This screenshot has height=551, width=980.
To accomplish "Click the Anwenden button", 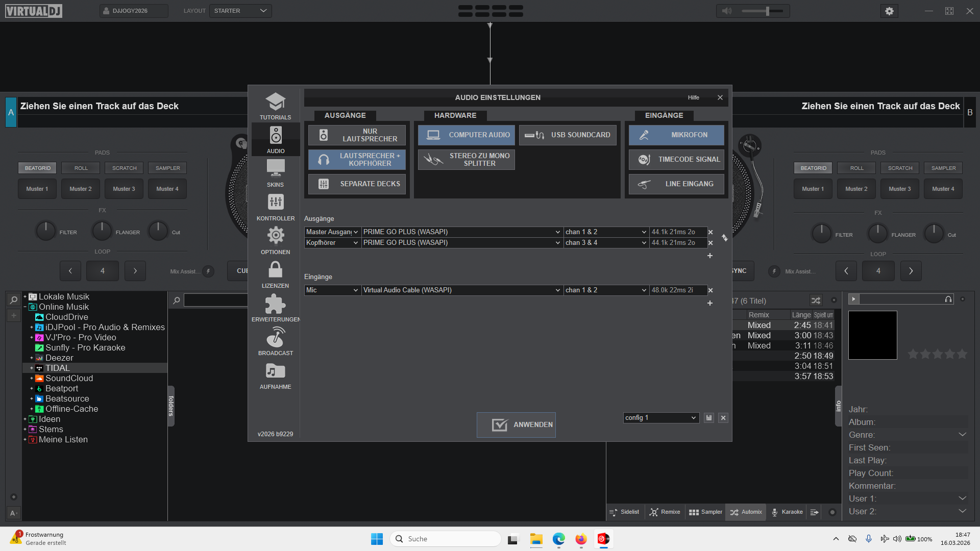I will pyautogui.click(x=516, y=425).
